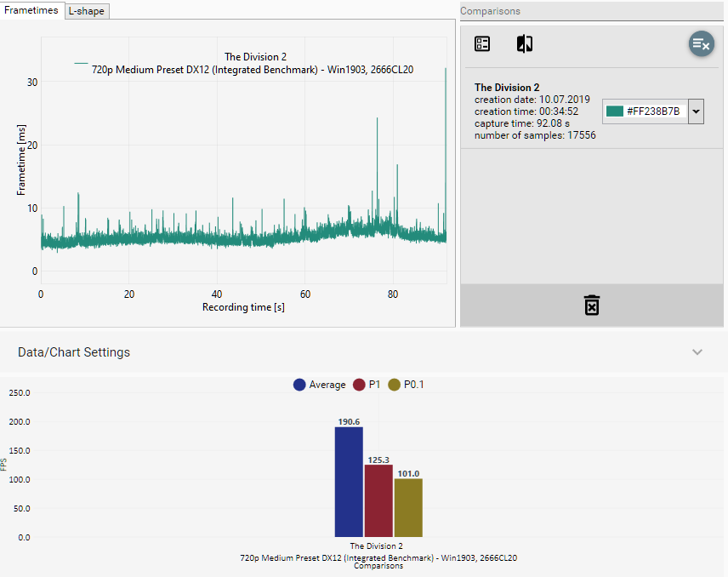Click the olive P0.1 bar 101.0
This screenshot has height=577, width=728.
408,508
